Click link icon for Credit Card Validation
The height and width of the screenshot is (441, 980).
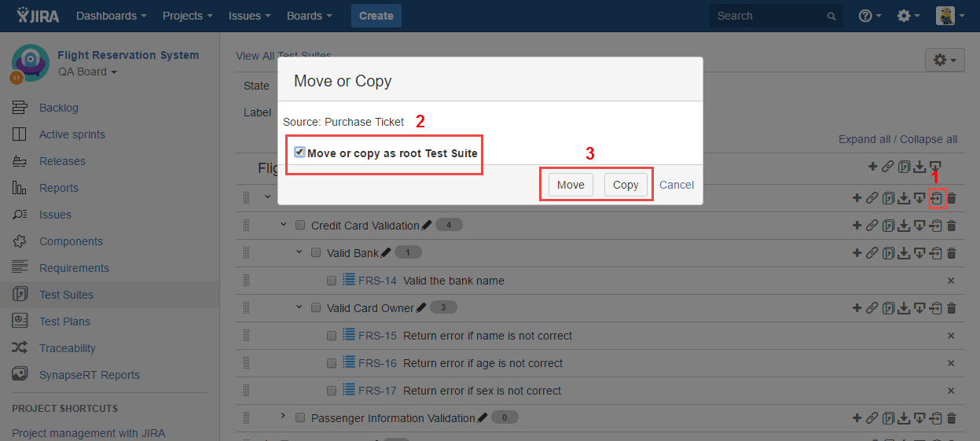pyautogui.click(x=872, y=226)
